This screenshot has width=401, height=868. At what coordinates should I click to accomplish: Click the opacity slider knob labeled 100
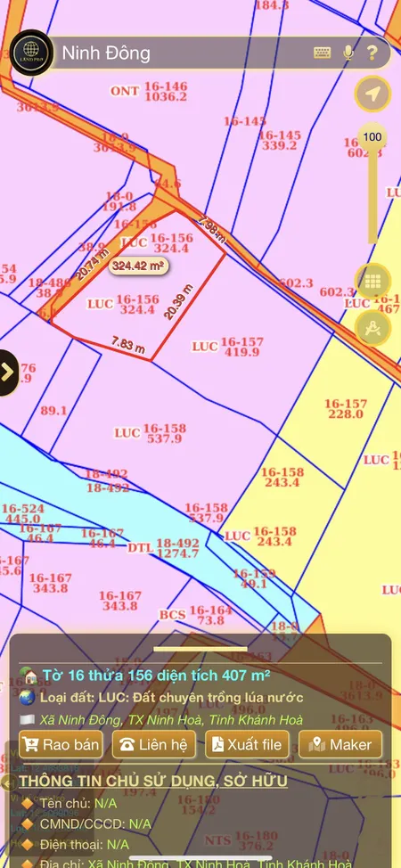[372, 136]
